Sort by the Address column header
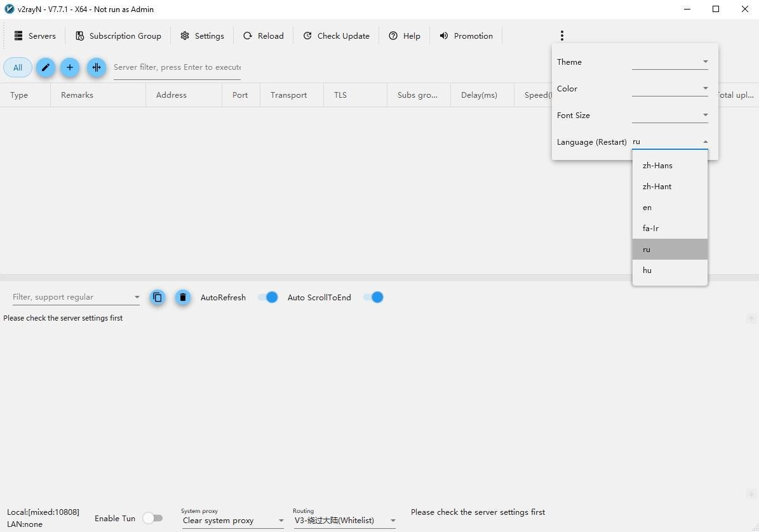This screenshot has width=759, height=532. point(184,95)
